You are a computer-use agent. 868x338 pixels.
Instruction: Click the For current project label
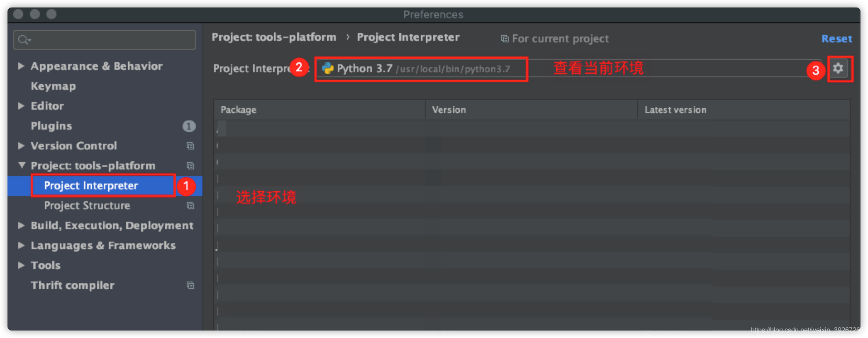point(560,39)
